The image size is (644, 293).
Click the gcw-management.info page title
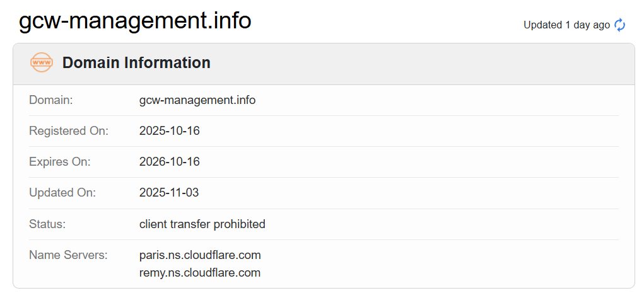coord(135,21)
